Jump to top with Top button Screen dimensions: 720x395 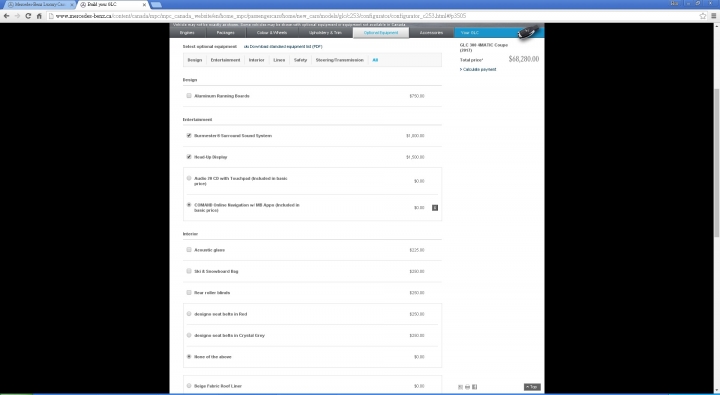[x=532, y=387]
